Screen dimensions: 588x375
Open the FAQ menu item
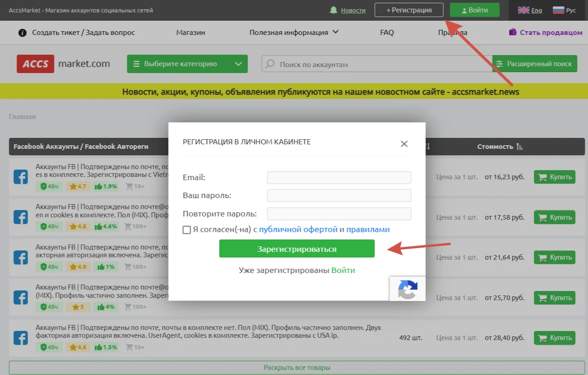click(x=387, y=33)
